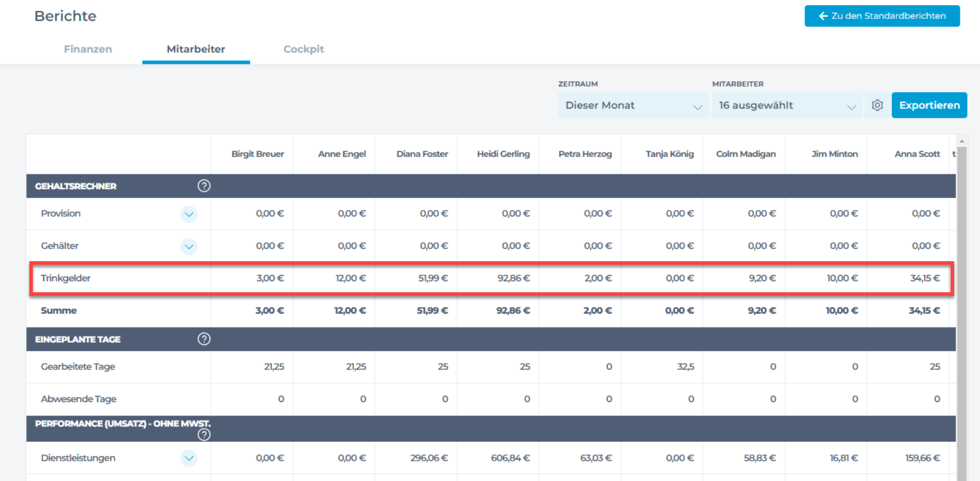This screenshot has width=980, height=481.
Task: Click Anna Scott's Trinkgelder value 34,15 €
Action: click(925, 278)
